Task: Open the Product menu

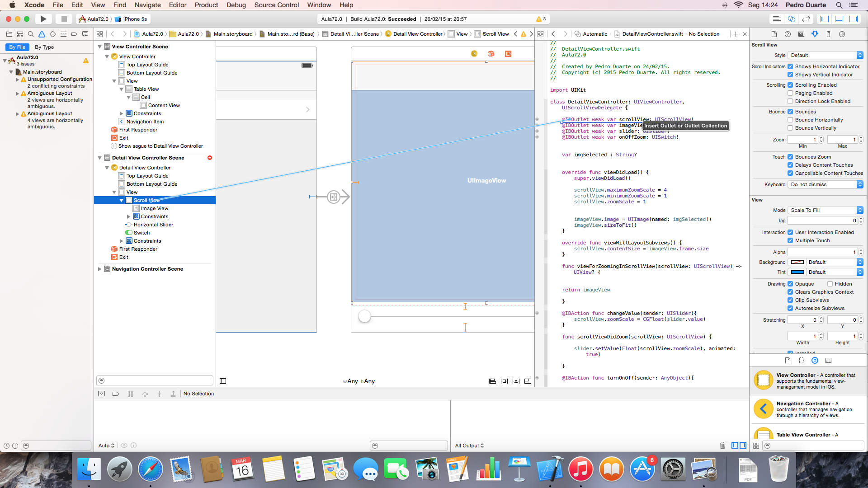Action: (x=206, y=5)
